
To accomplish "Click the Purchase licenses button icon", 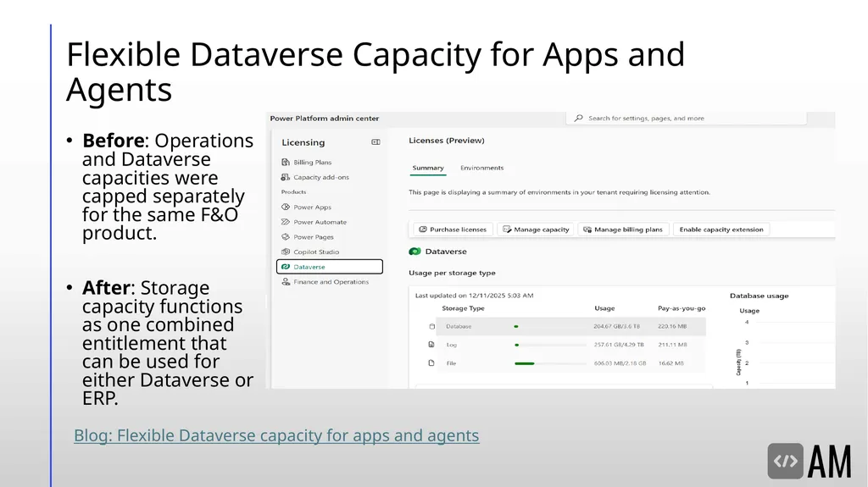I will pyautogui.click(x=423, y=230).
